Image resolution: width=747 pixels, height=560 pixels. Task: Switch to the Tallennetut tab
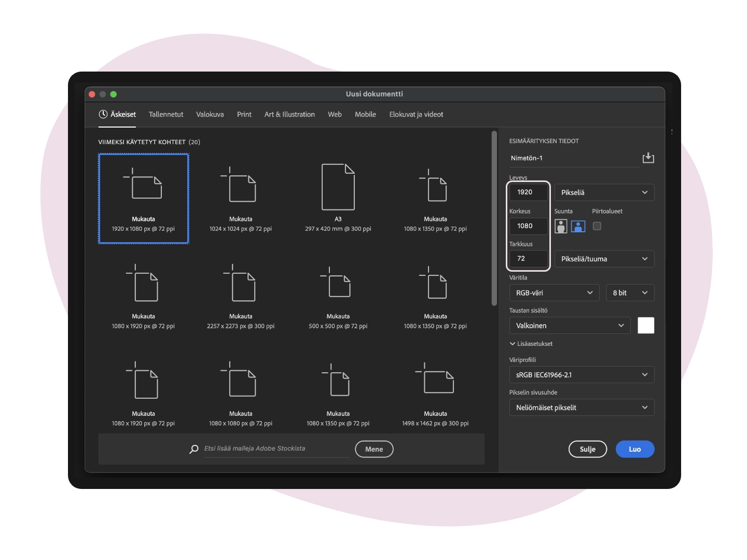click(166, 114)
